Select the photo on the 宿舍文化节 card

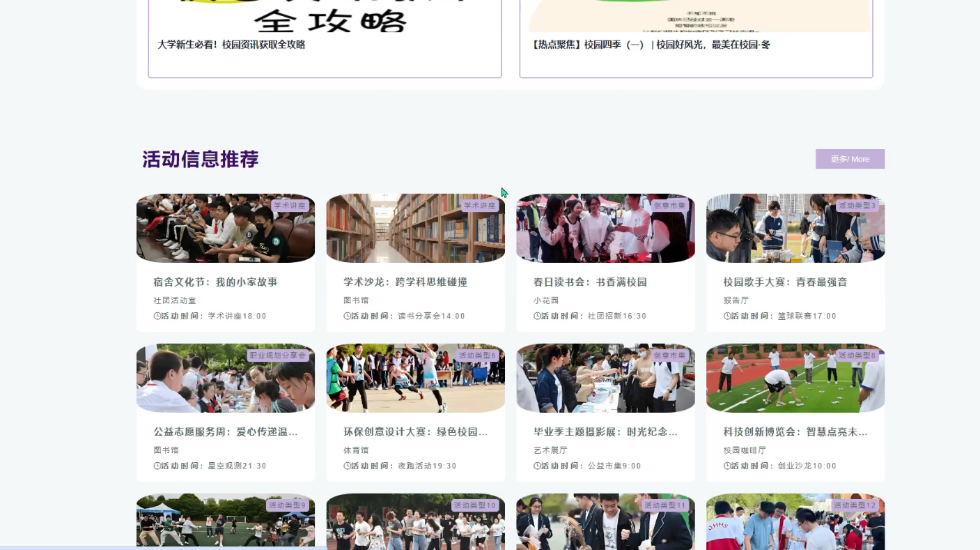(x=226, y=228)
